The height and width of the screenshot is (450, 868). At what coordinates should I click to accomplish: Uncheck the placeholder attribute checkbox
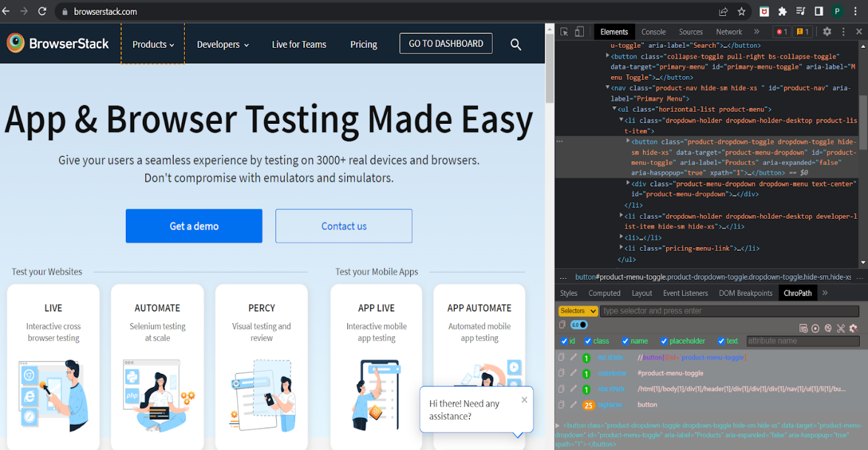click(664, 341)
